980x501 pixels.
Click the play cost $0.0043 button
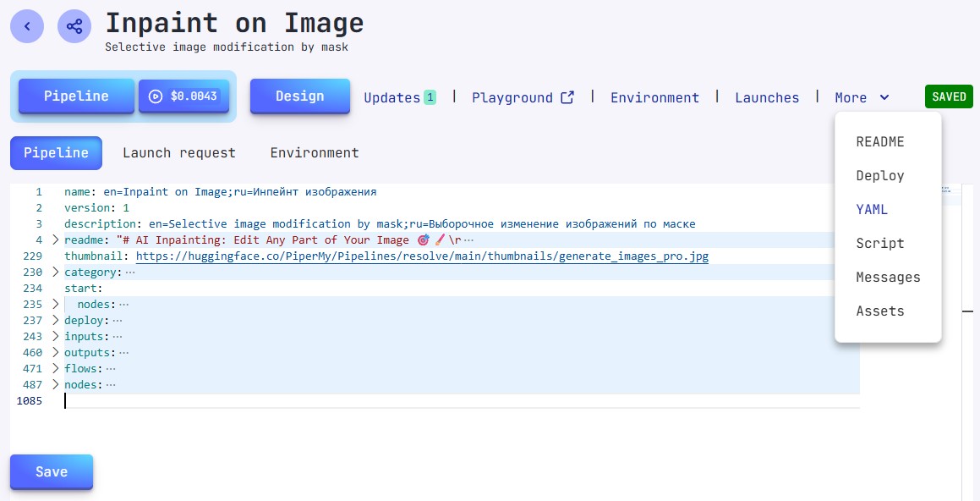point(183,96)
